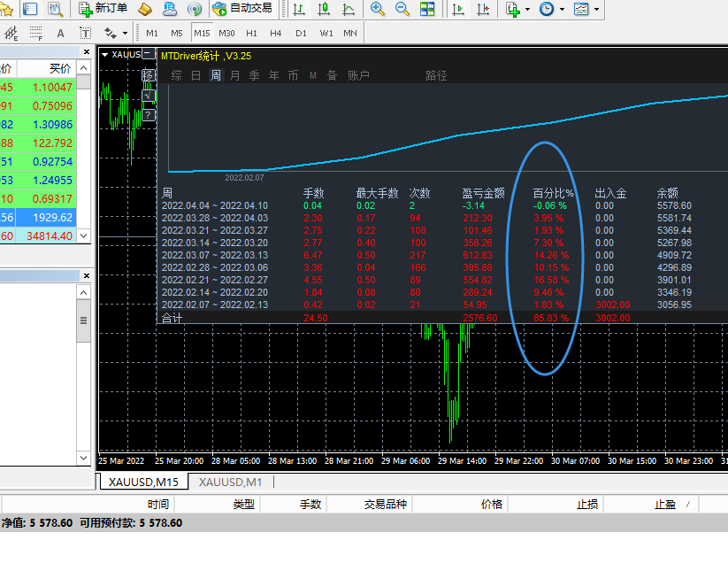Open the add indicators dropdown arrow
The height and width of the screenshot is (579, 728).
[527, 9]
